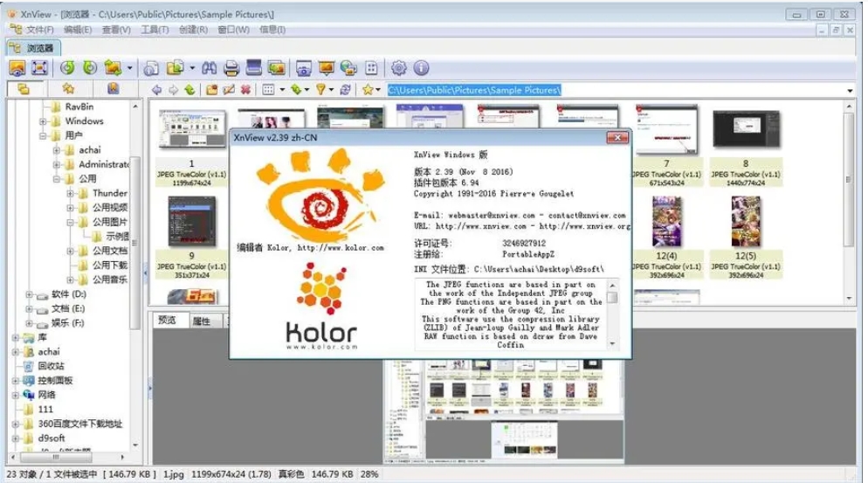Click the web page creation globe icon
868x483 pixels.
tap(348, 68)
